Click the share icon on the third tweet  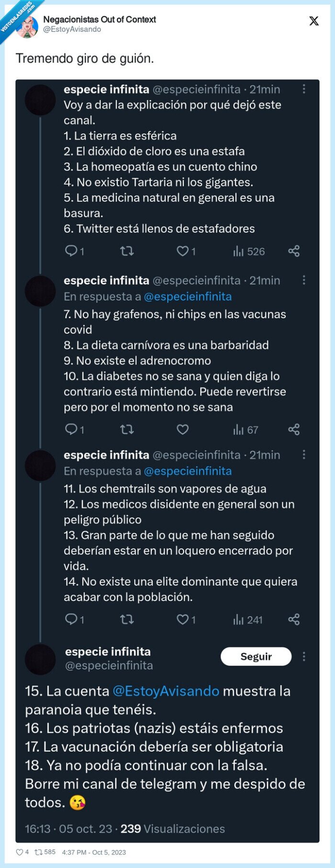point(294,619)
